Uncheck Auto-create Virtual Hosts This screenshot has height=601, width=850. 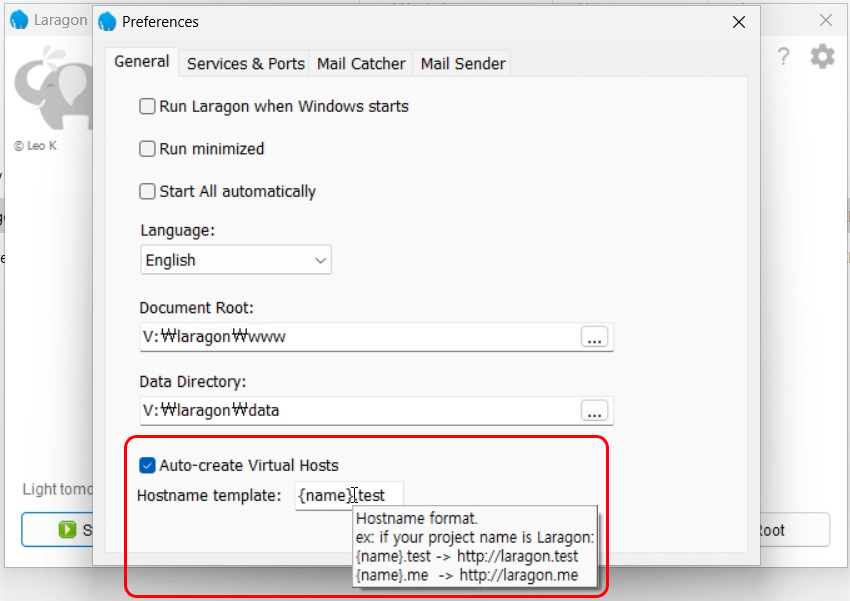click(147, 466)
